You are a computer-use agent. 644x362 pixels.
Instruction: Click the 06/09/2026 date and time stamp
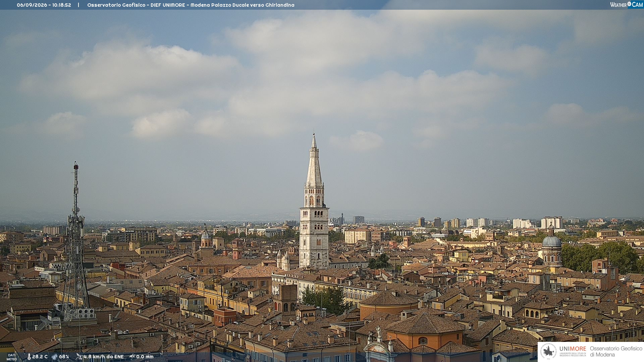44,5
